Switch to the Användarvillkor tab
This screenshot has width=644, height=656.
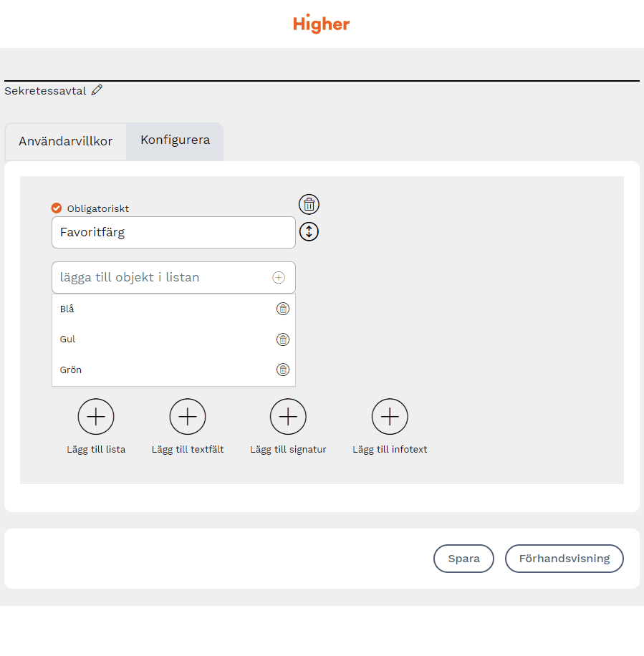tap(66, 141)
